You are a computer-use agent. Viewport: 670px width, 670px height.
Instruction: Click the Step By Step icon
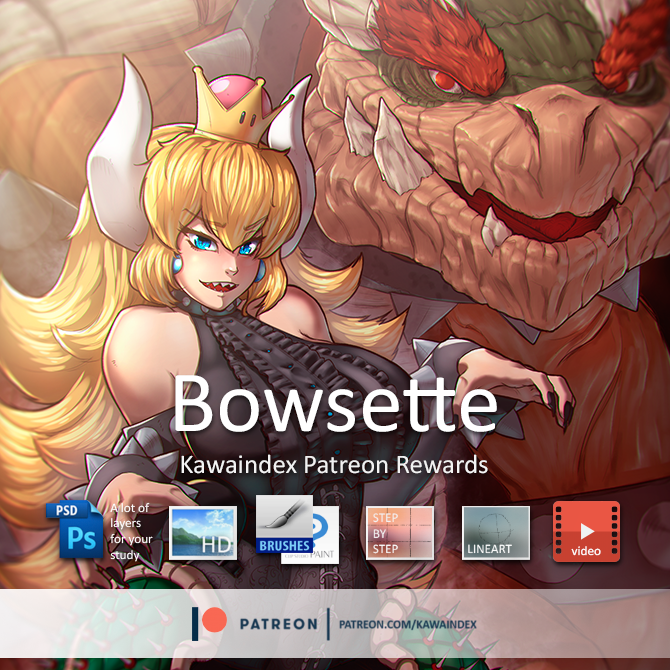point(400,533)
